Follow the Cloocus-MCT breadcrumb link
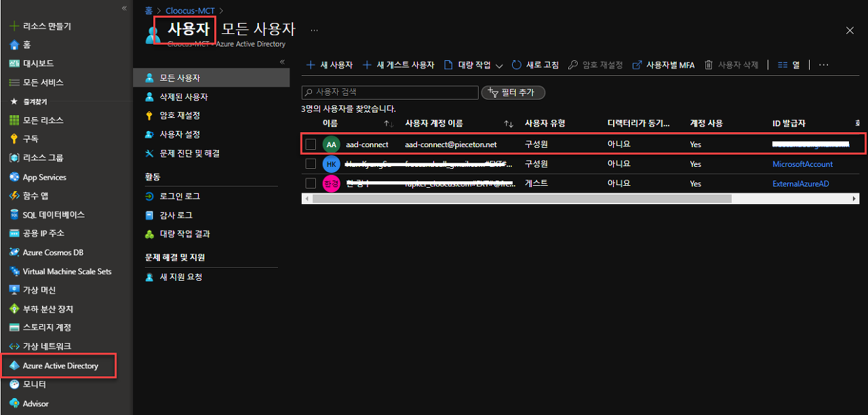This screenshot has width=868, height=415. [191, 11]
